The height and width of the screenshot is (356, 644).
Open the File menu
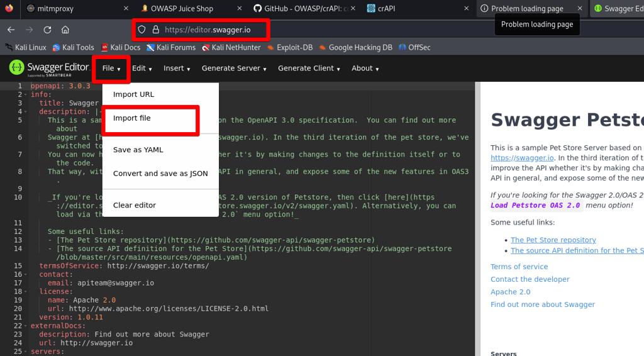point(111,68)
